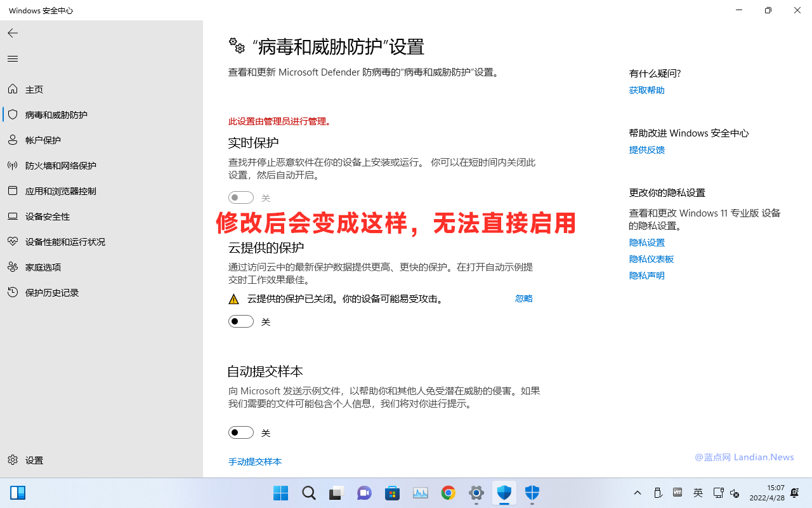
Task: Toggle 自动提交样本 switch on
Action: point(241,432)
